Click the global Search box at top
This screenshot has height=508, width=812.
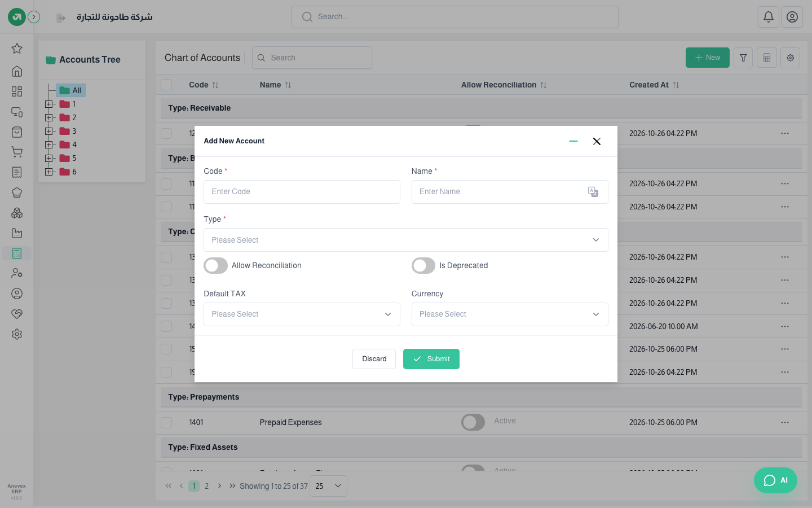(455, 17)
